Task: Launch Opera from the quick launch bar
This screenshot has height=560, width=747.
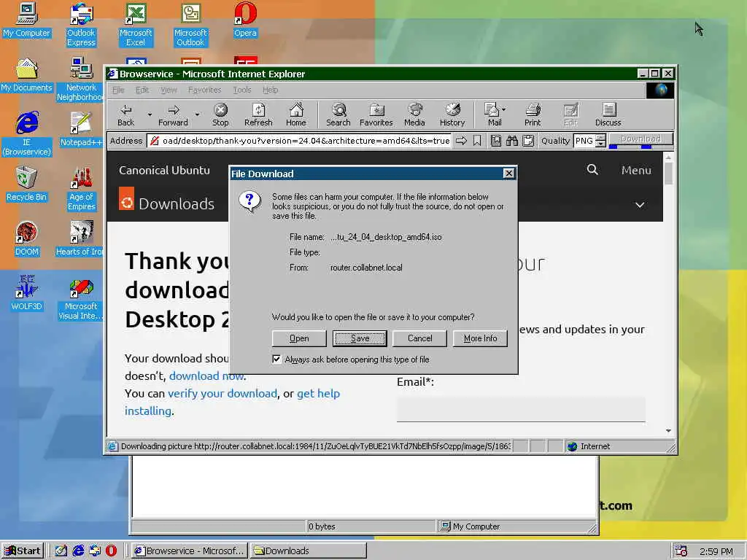Action: point(111,551)
